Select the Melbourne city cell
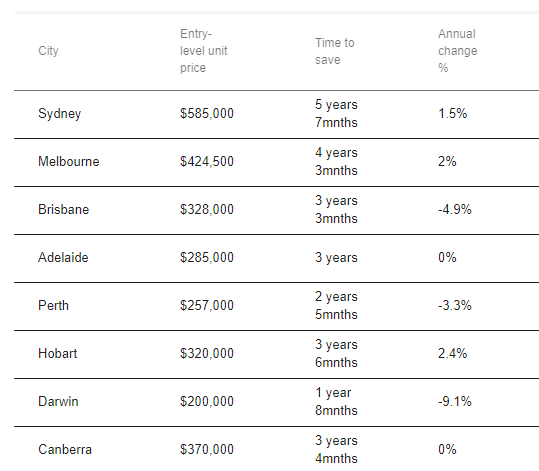 69,162
